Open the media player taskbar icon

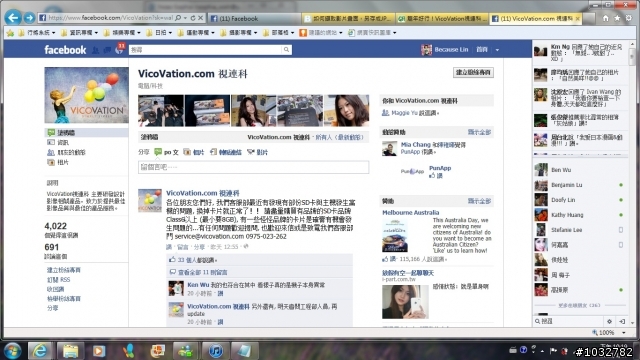(99, 351)
